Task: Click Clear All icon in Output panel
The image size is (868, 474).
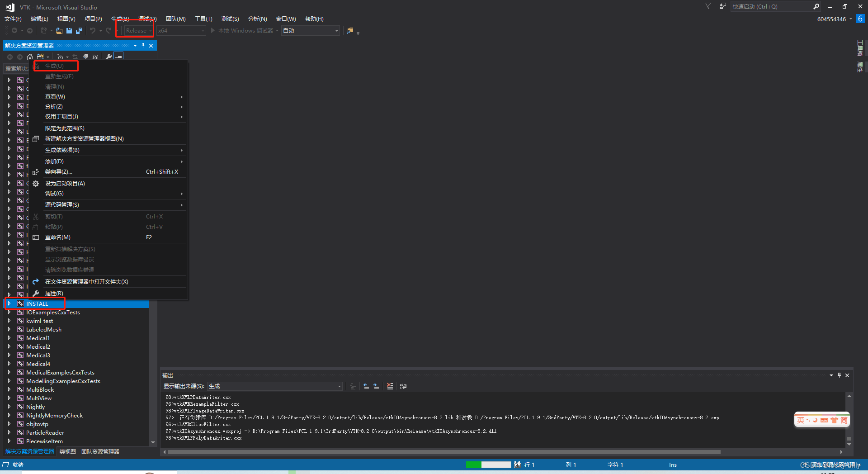Action: click(390, 386)
